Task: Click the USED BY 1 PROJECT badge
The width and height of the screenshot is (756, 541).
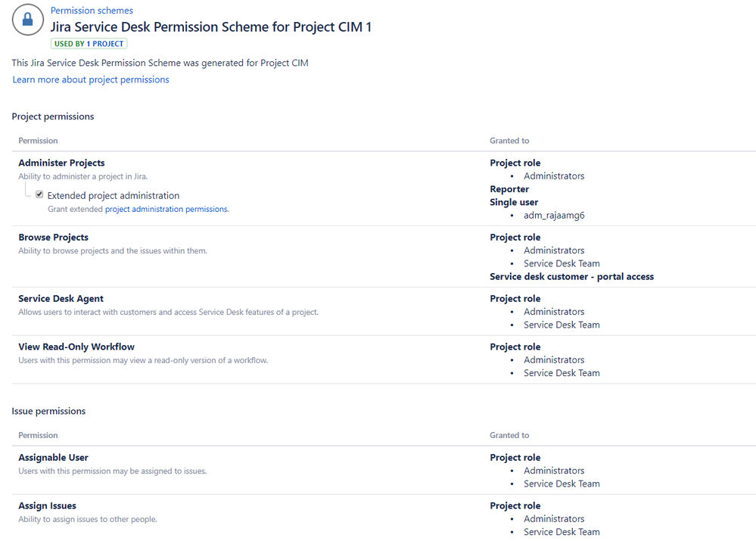Action: click(x=89, y=43)
